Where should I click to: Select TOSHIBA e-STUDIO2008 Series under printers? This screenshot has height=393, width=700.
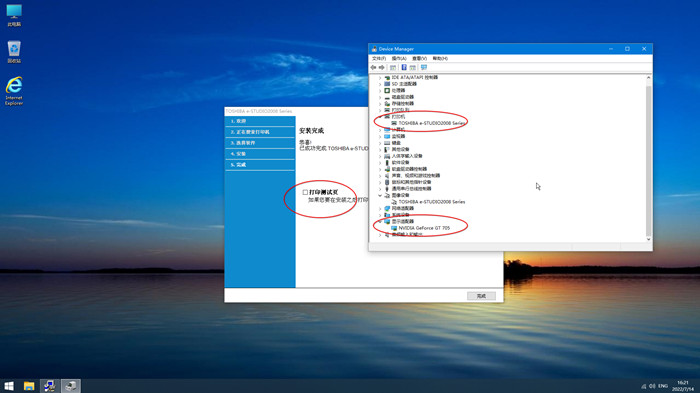432,123
